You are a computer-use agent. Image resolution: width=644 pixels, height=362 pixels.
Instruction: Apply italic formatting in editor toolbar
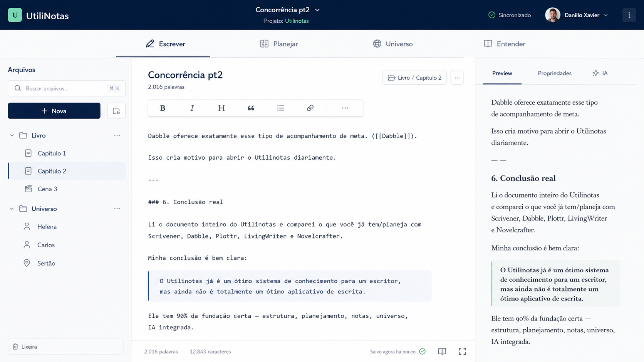pos(192,108)
